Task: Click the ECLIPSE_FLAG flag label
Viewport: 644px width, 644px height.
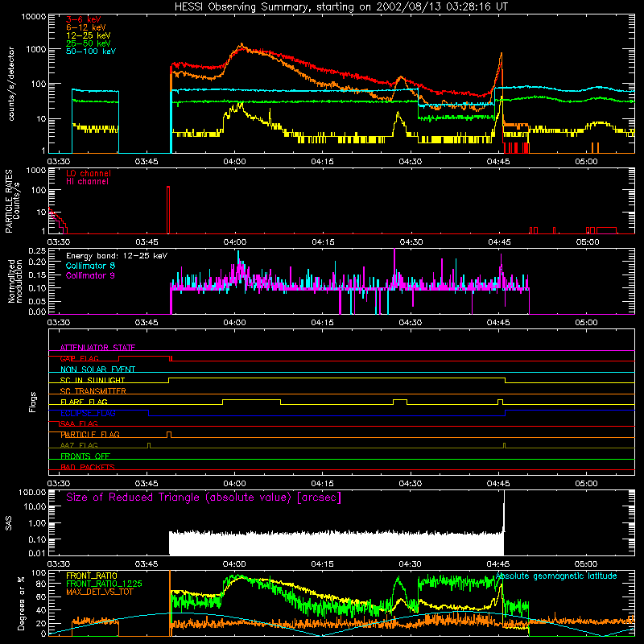Action: [x=88, y=413]
